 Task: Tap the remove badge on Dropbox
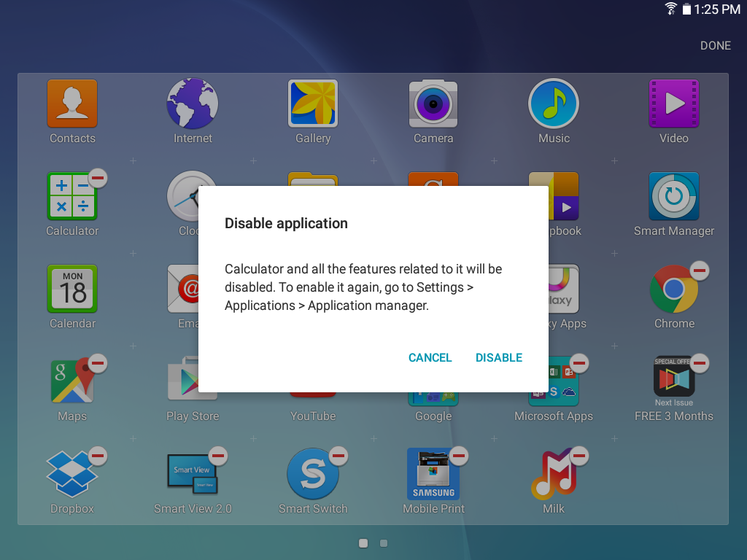98,456
